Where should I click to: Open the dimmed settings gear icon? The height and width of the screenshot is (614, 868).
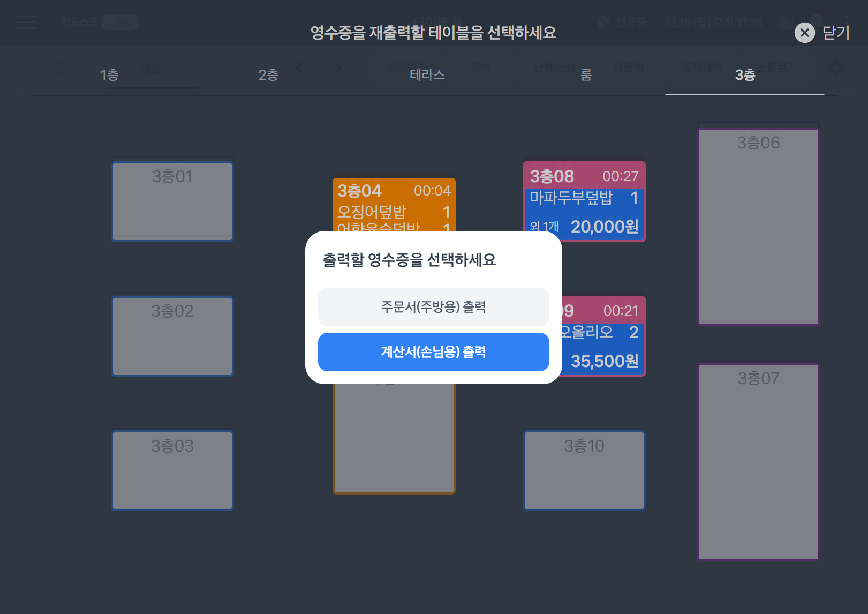point(835,68)
